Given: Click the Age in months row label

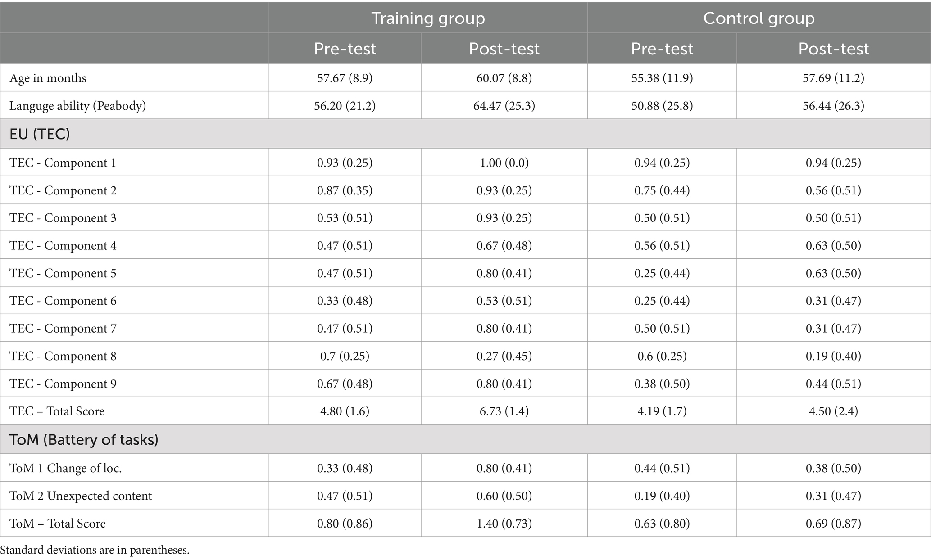Looking at the screenshot, I should point(48,78).
